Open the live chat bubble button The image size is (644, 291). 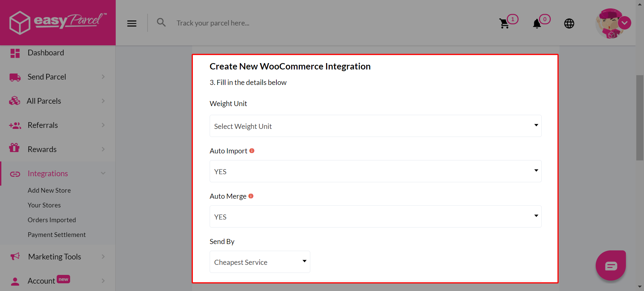click(611, 265)
